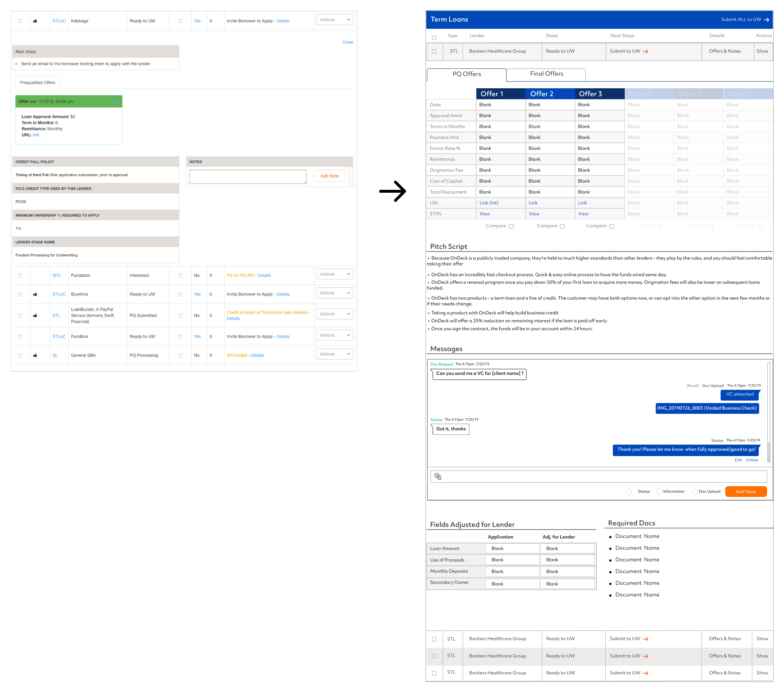Open the Actions dropdown for Kabbage
Image resolution: width=784 pixels, height=692 pixels.
tap(334, 20)
